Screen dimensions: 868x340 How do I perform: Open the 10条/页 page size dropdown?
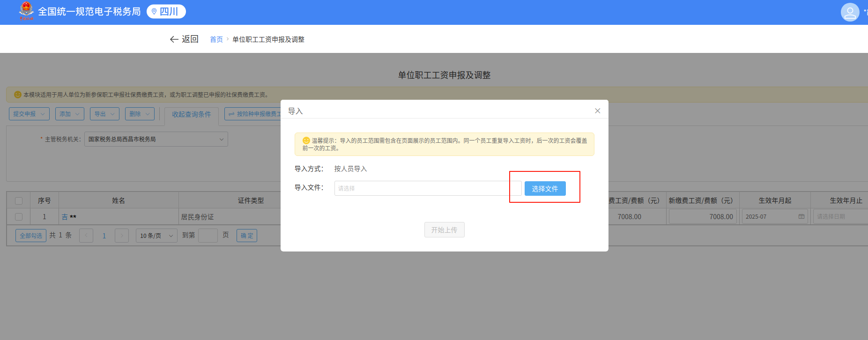click(x=156, y=236)
